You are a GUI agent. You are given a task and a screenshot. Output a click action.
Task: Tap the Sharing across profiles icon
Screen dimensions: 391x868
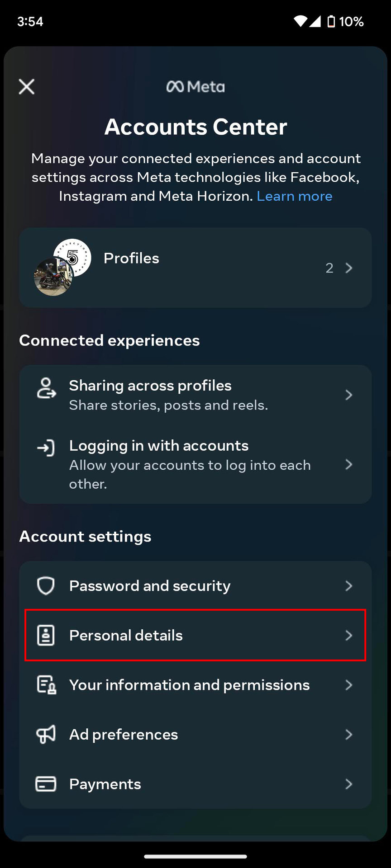[x=46, y=389]
